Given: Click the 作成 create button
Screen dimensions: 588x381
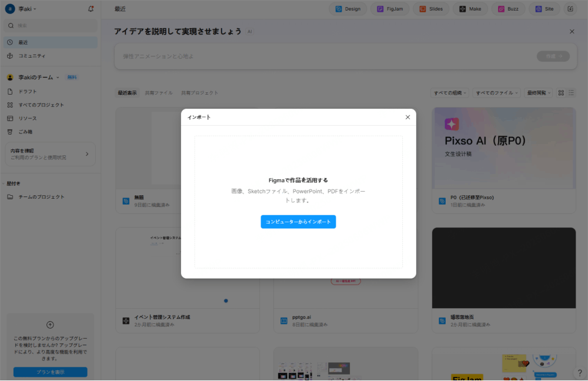Looking at the screenshot, I should coord(553,56).
